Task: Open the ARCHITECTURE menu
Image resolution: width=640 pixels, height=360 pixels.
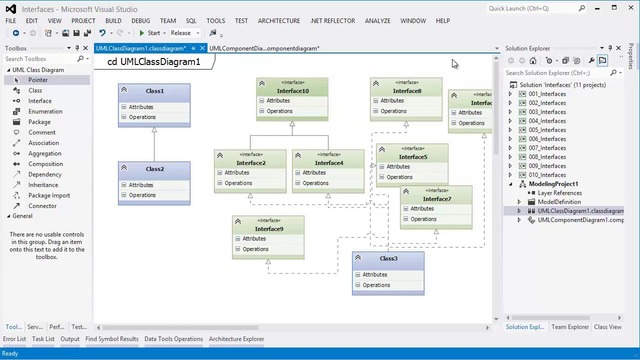Action: tap(279, 21)
